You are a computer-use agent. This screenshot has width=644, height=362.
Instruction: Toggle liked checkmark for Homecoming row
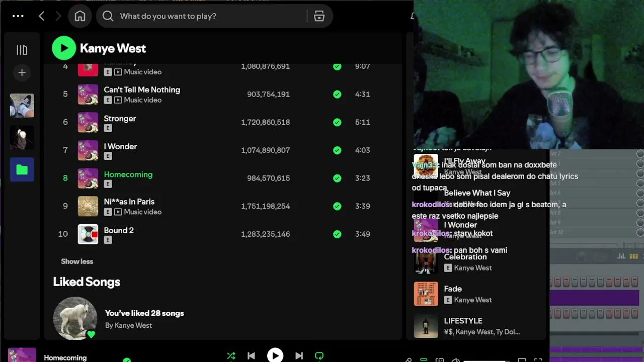(337, 178)
